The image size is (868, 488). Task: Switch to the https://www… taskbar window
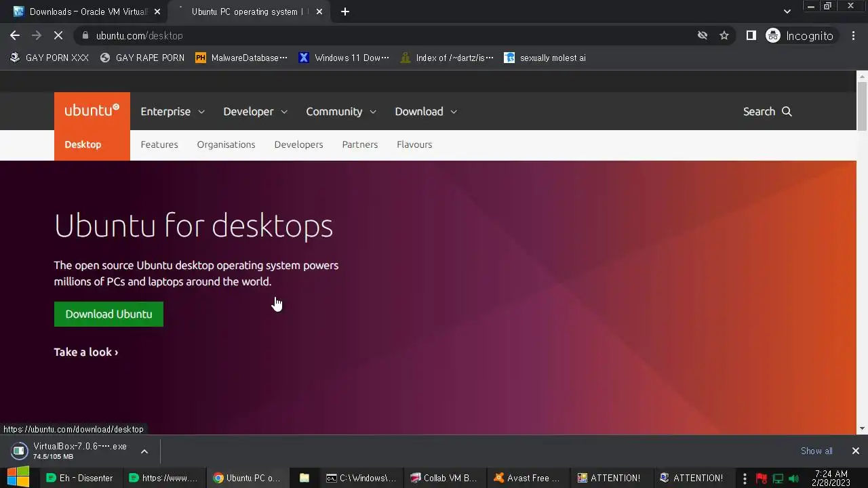[x=163, y=478]
